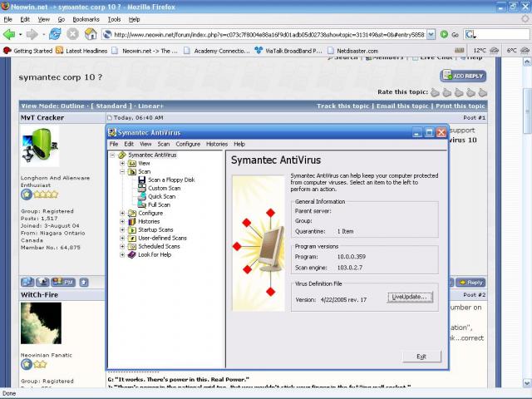Open the ViaTalk BroadBand bookmark

(288, 51)
